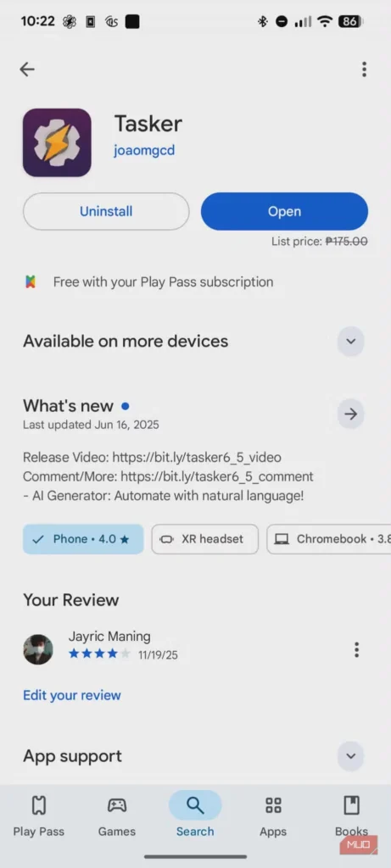Open the Books tab
Image resolution: width=391 pixels, height=868 pixels.
351,814
